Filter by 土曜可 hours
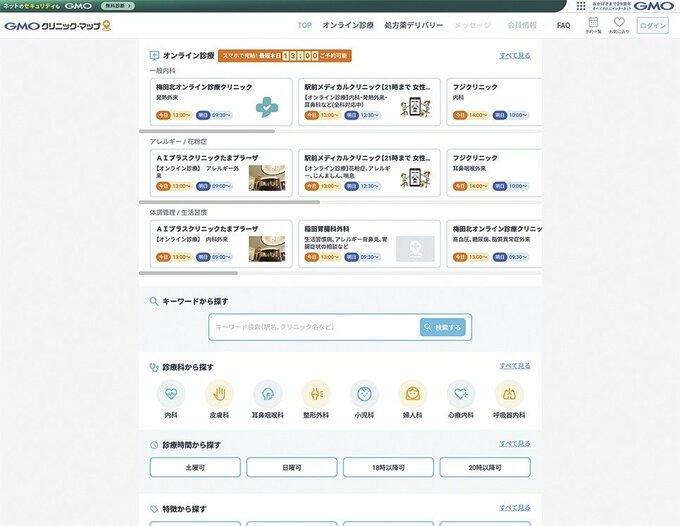 coord(195,467)
